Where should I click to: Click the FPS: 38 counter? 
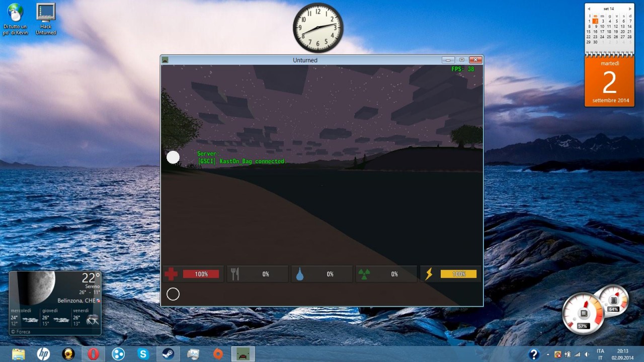click(x=463, y=69)
